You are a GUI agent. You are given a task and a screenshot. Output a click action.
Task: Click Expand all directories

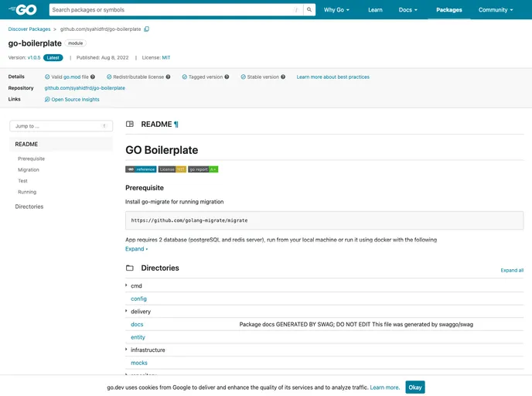tap(512, 271)
